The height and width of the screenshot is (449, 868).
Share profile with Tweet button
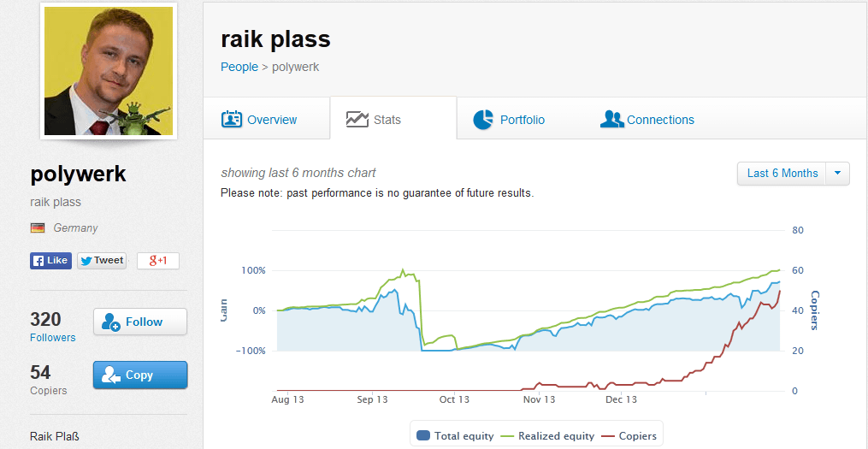point(102,261)
